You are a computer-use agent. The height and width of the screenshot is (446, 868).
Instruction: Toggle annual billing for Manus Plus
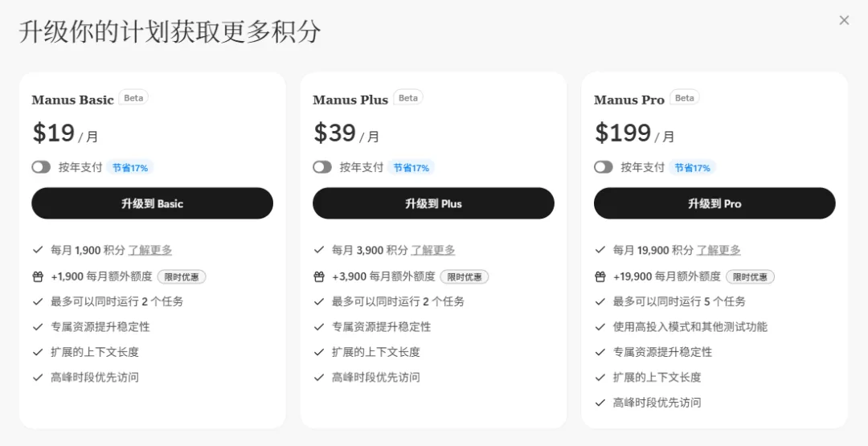tap(322, 167)
